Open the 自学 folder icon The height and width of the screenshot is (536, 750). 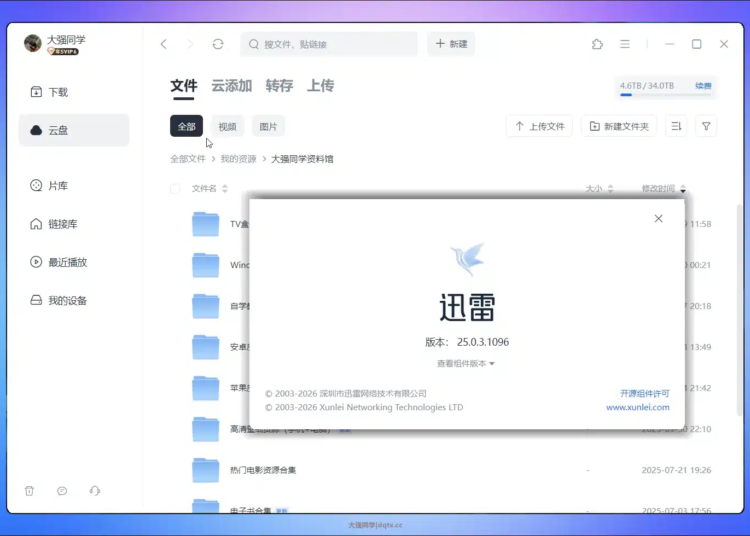click(x=206, y=306)
